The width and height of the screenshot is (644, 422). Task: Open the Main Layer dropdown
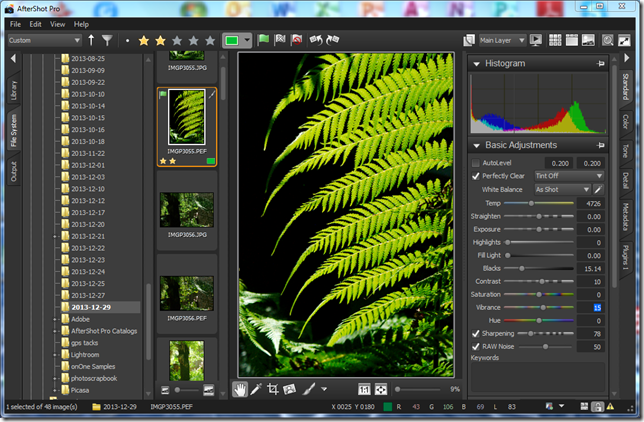pos(501,41)
